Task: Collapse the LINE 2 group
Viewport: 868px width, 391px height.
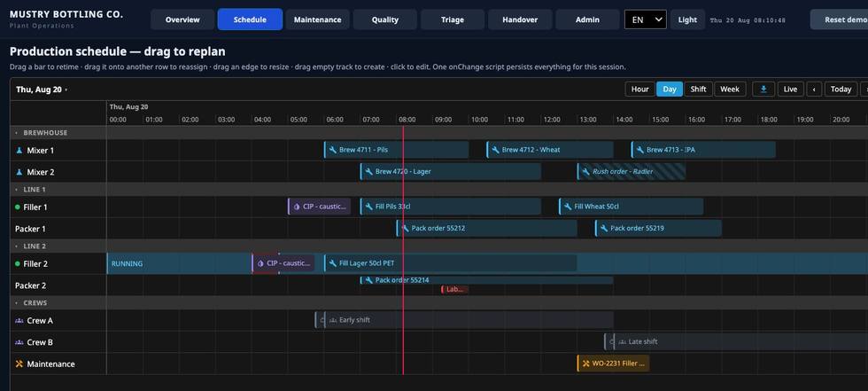Action: tap(16, 246)
